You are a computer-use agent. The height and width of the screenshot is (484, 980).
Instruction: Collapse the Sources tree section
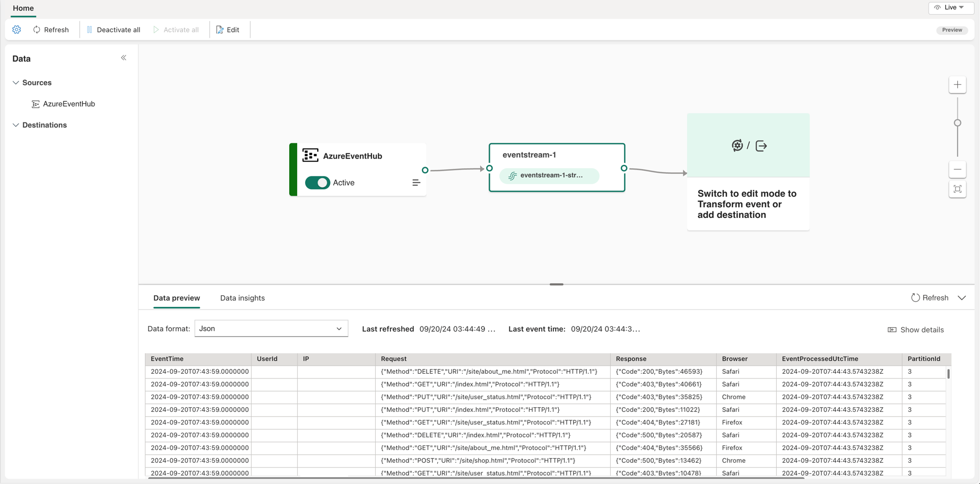[16, 83]
